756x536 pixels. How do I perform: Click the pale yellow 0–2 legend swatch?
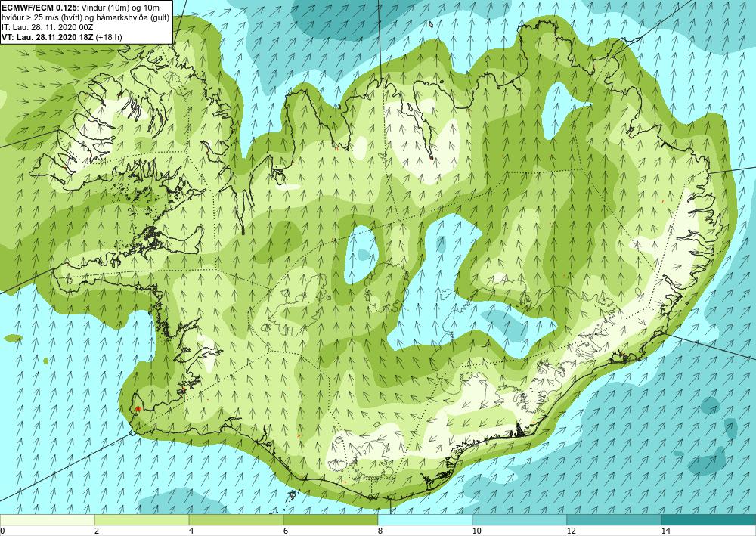click(x=47, y=519)
